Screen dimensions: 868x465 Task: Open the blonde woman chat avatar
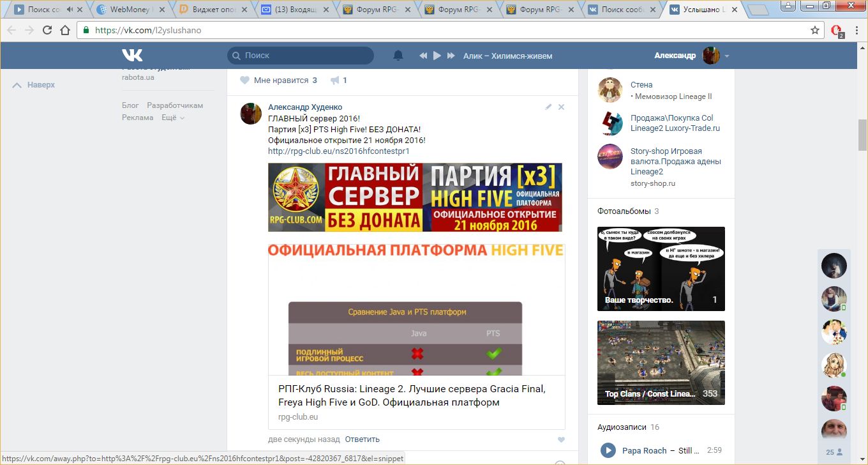[834, 365]
